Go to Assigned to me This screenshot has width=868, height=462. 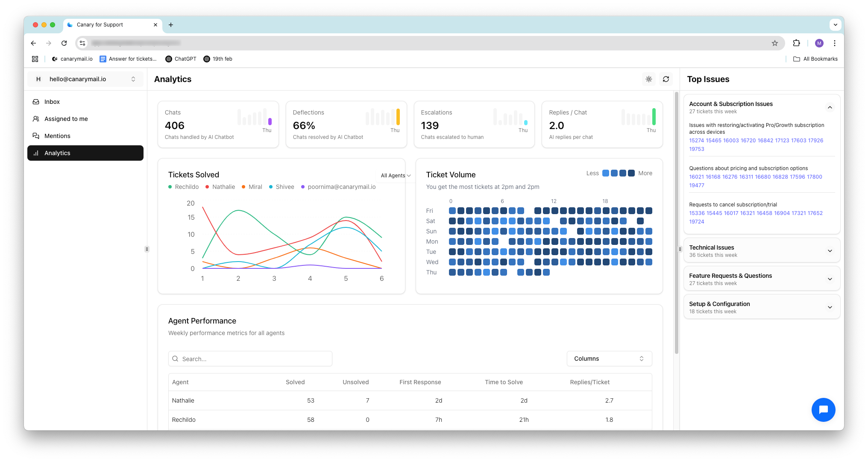click(66, 119)
